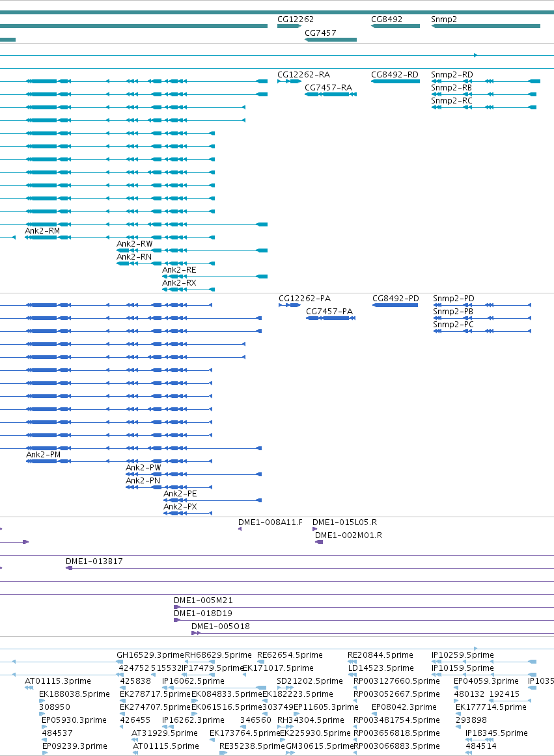Click transcript Ank2-RX
This screenshot has width=554, height=756.
[x=179, y=283]
